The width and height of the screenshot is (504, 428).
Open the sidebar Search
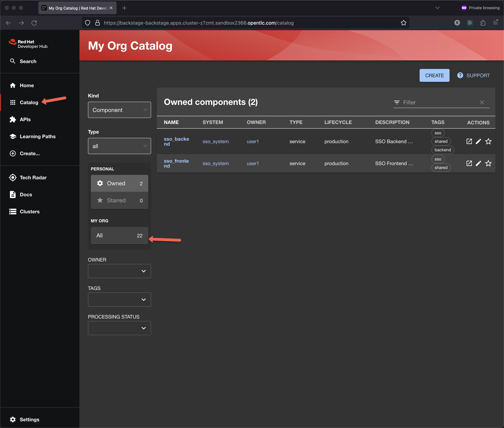pyautogui.click(x=28, y=61)
